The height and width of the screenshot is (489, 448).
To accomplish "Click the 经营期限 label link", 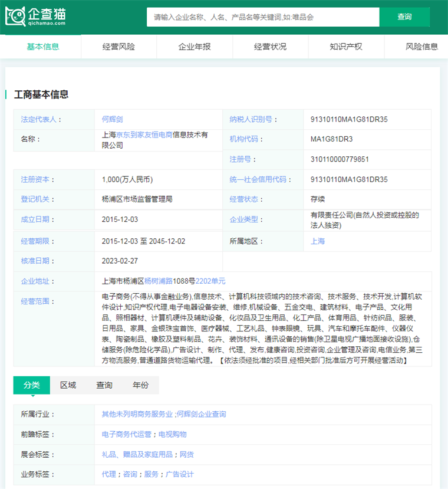I will click(35, 241).
